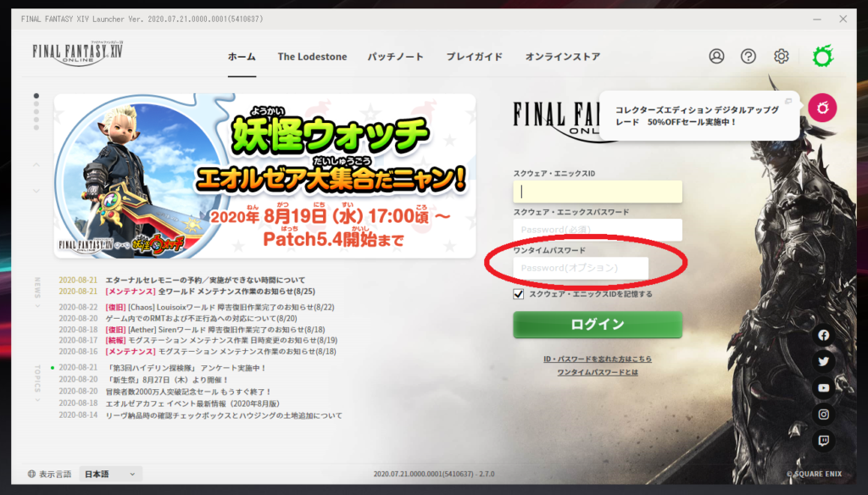Minimize the launcher window
The image size is (868, 495).
pyautogui.click(x=817, y=19)
